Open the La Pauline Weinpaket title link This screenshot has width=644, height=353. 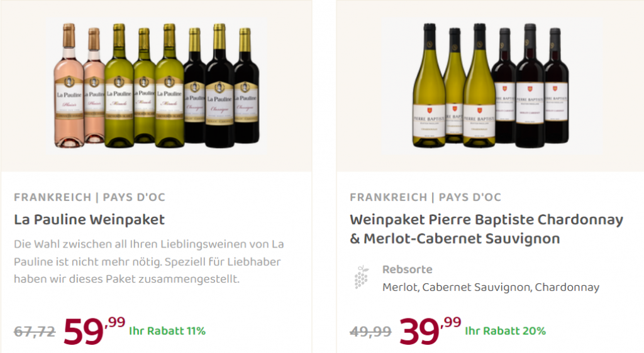pos(89,220)
